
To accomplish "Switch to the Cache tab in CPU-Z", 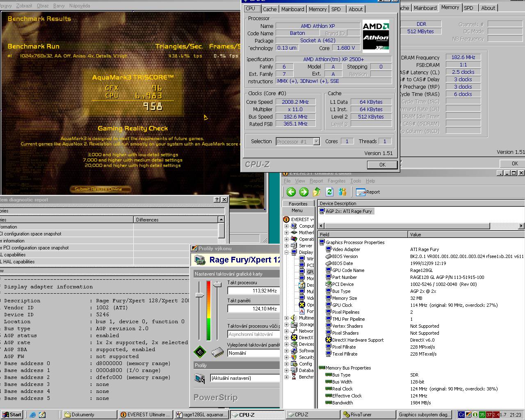I will click(269, 9).
